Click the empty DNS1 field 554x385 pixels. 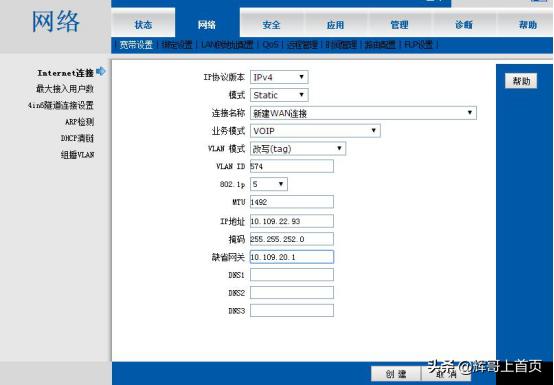(292, 275)
